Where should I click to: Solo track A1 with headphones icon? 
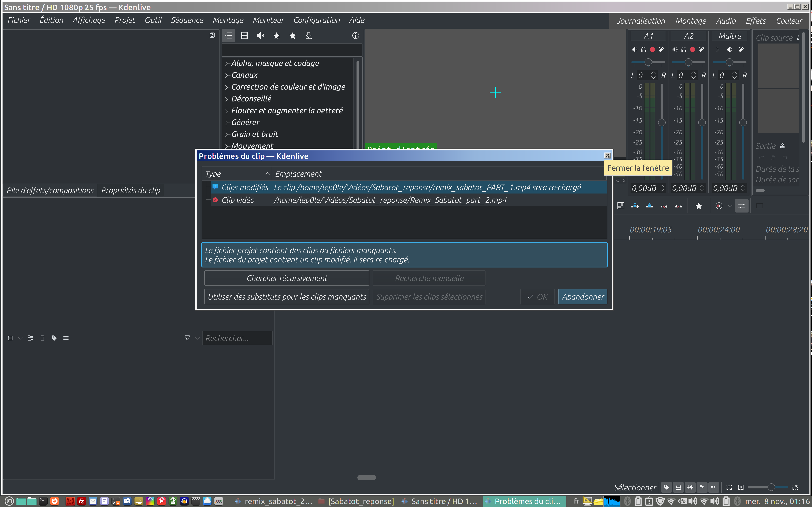coord(643,50)
